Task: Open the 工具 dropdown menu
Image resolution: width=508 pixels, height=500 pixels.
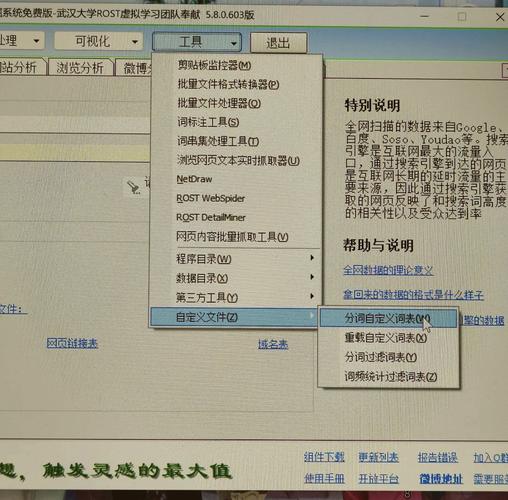Action: click(x=197, y=42)
